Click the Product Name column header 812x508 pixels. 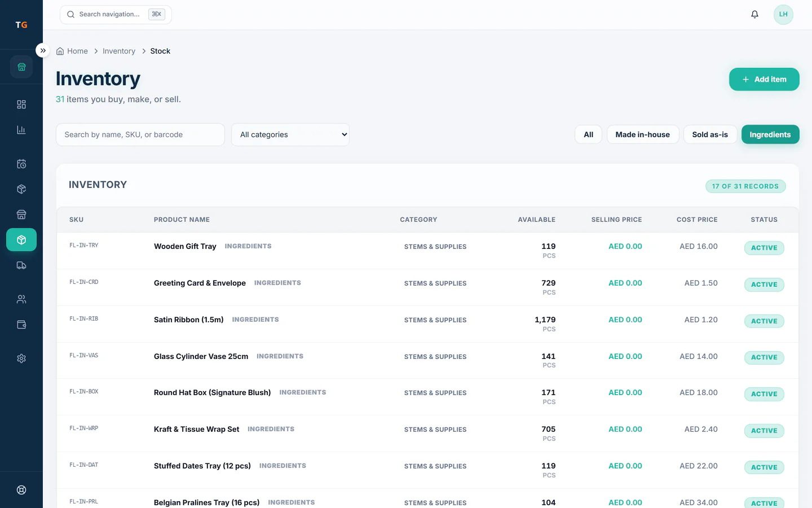pos(182,220)
